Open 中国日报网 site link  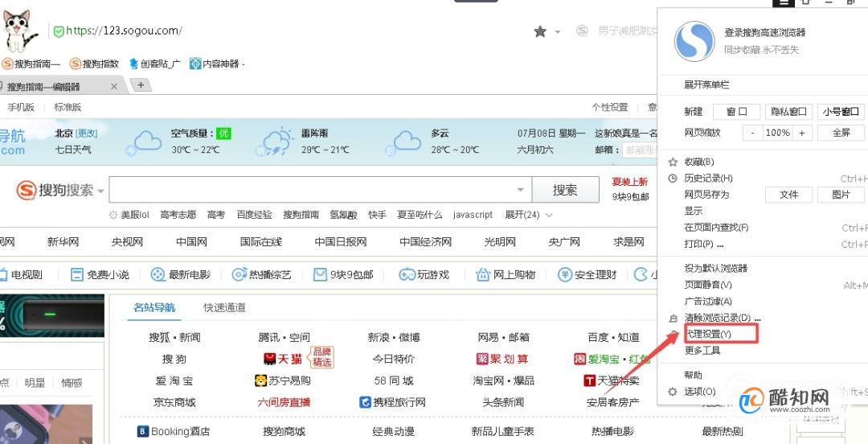[x=341, y=241]
